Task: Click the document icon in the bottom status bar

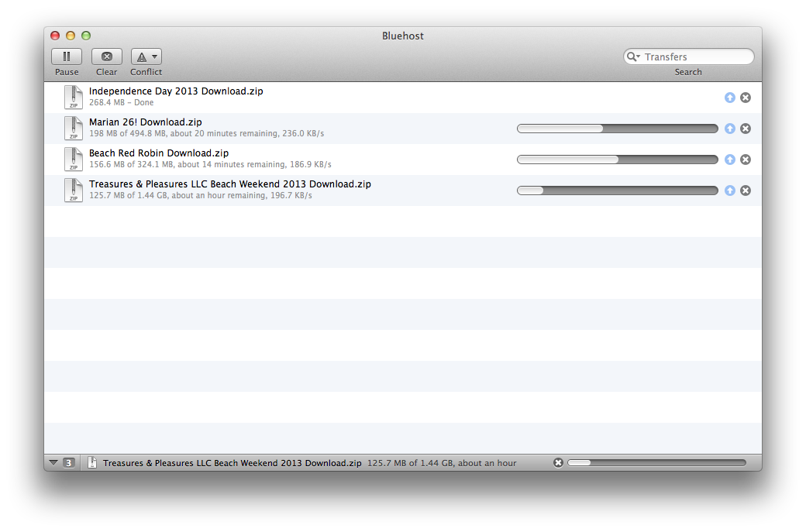Action: tap(92, 462)
